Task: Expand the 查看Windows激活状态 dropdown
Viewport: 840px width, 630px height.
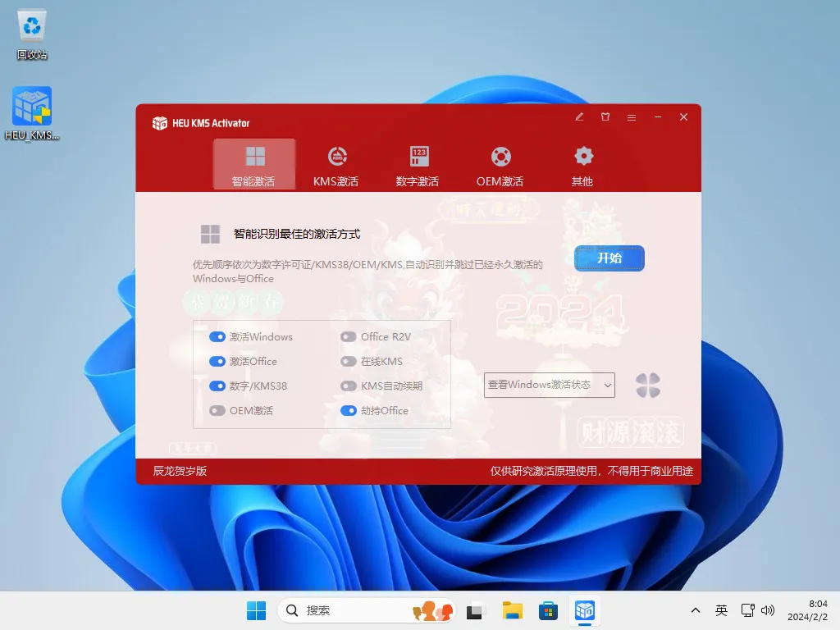Action: coord(549,386)
